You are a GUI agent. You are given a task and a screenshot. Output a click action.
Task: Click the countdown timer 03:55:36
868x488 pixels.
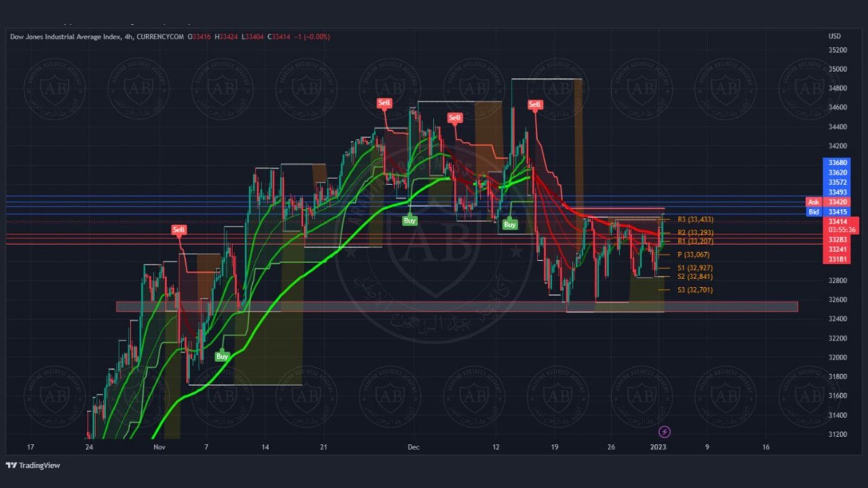841,230
